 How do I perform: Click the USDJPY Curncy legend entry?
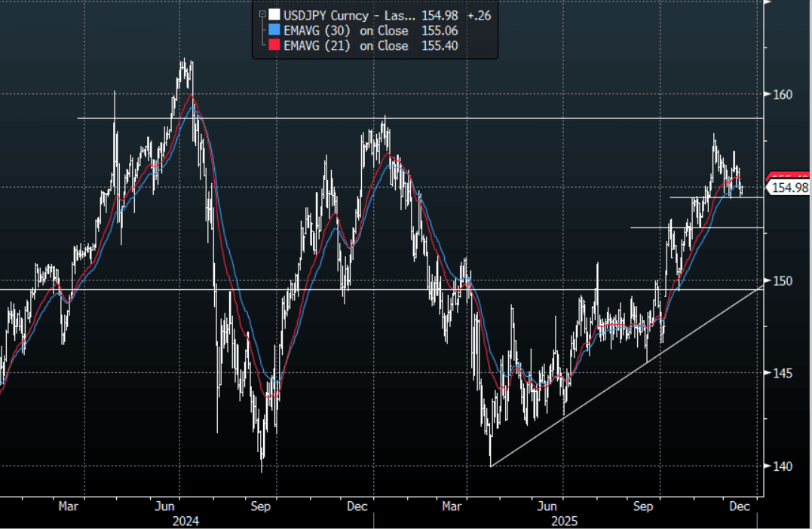[x=324, y=15]
